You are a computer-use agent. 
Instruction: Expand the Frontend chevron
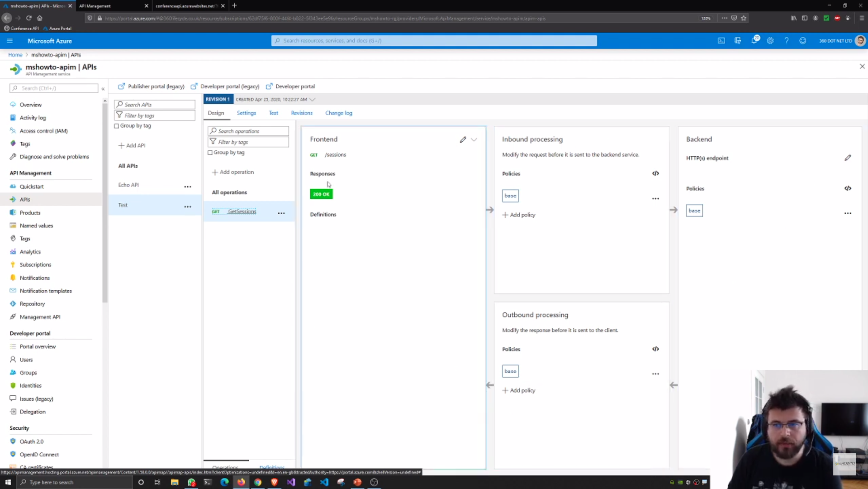(474, 139)
